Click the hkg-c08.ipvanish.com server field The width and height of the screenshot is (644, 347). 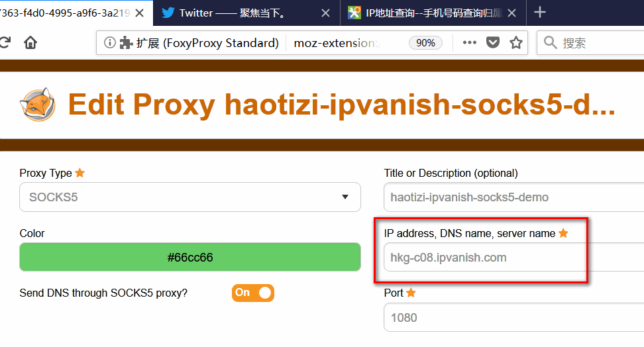pos(513,257)
